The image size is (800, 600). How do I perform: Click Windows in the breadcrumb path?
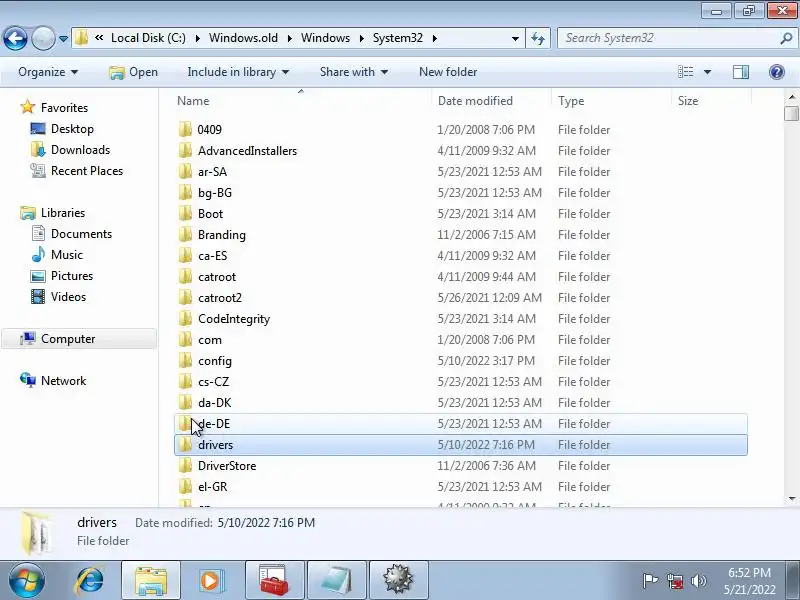click(x=326, y=38)
